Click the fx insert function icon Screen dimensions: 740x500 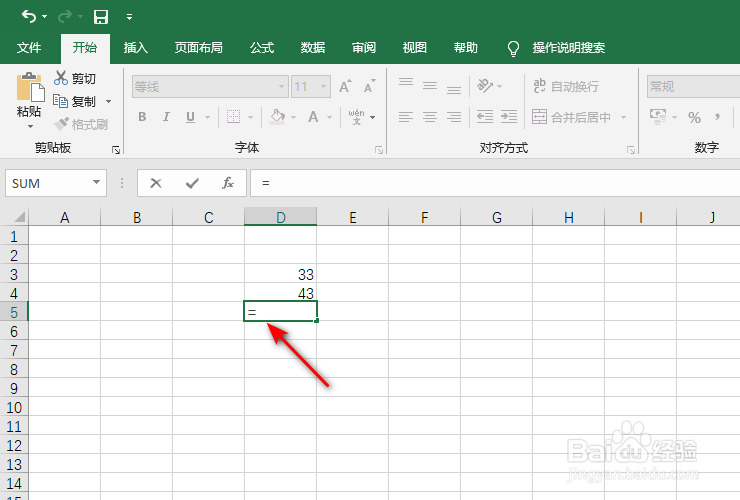tap(227, 183)
